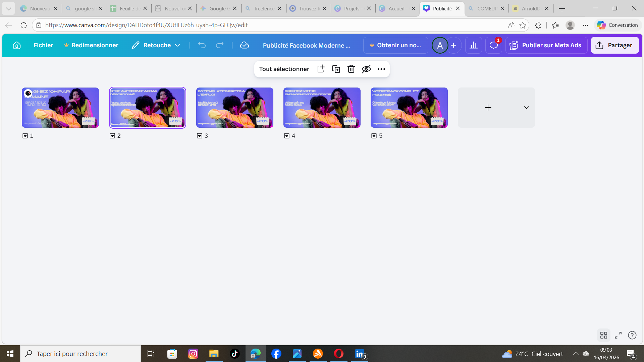Click the Partager button
Screen dimensions: 644x362
click(614, 45)
